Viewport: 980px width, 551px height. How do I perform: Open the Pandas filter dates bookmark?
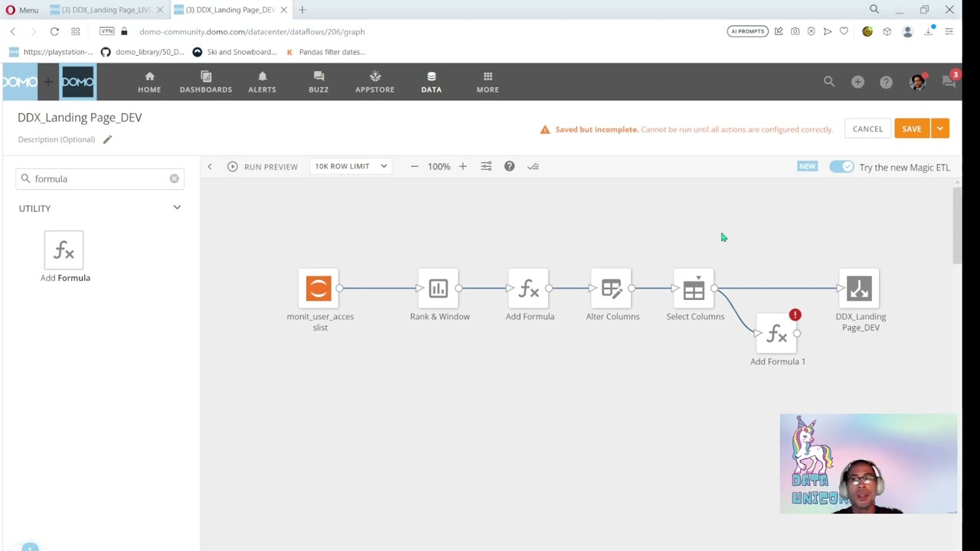[x=325, y=52]
